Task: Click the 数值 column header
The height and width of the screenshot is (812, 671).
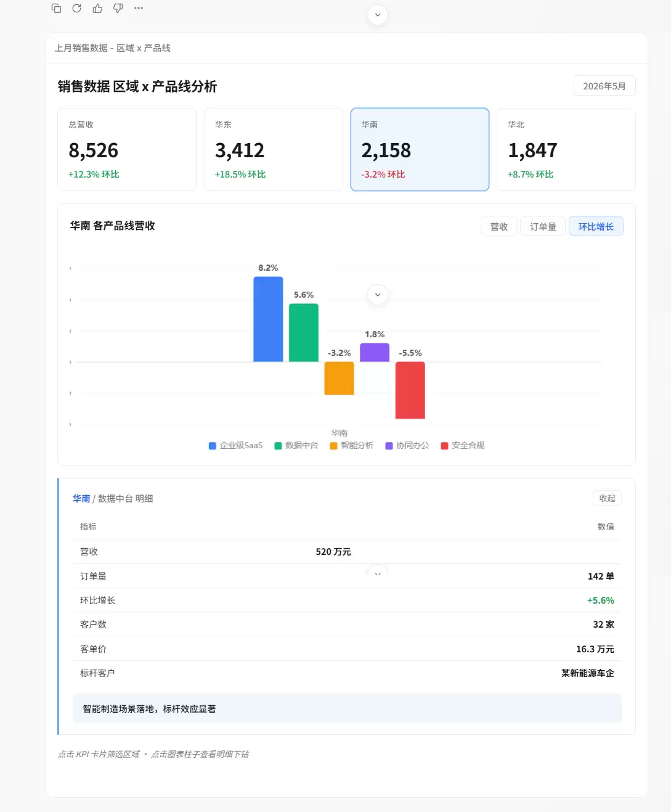Action: [606, 527]
